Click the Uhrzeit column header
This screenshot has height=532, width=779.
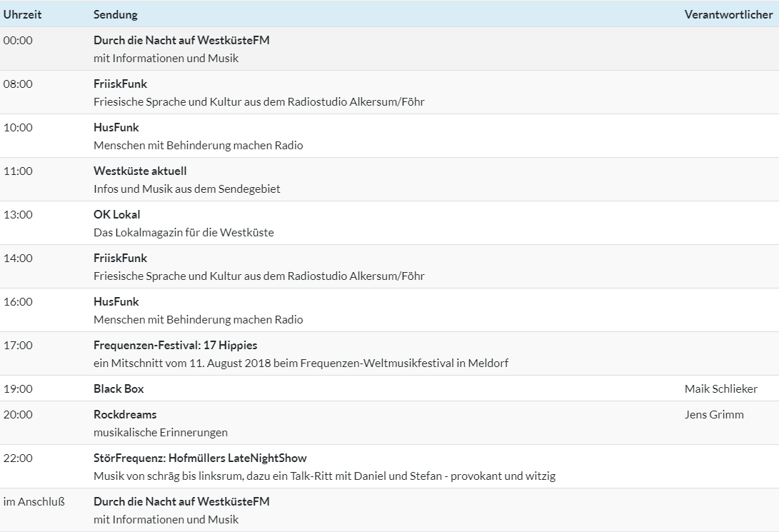point(22,14)
